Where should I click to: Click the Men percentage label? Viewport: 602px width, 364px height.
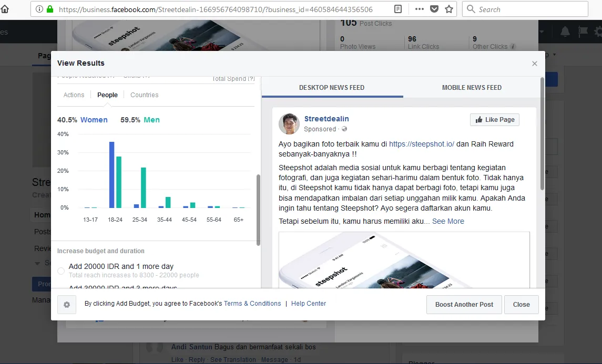140,120
